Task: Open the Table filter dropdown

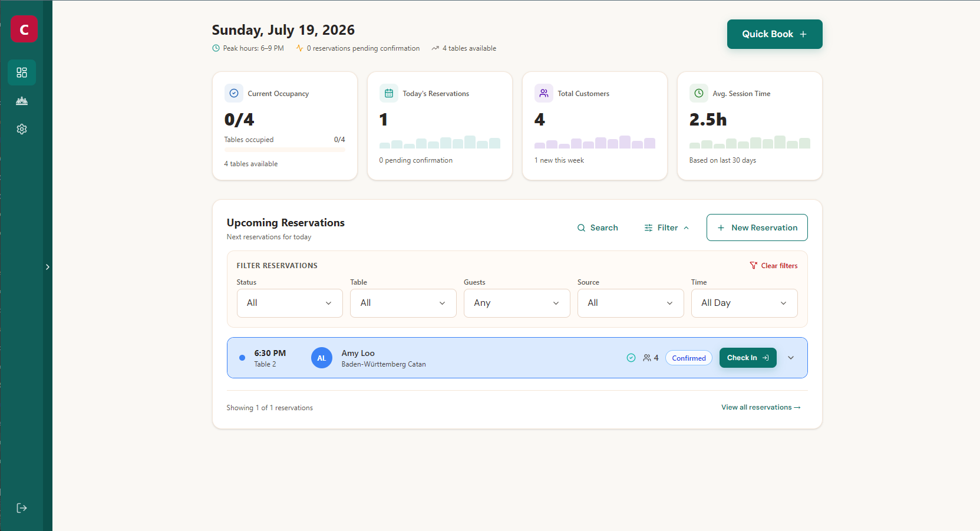Action: (403, 303)
